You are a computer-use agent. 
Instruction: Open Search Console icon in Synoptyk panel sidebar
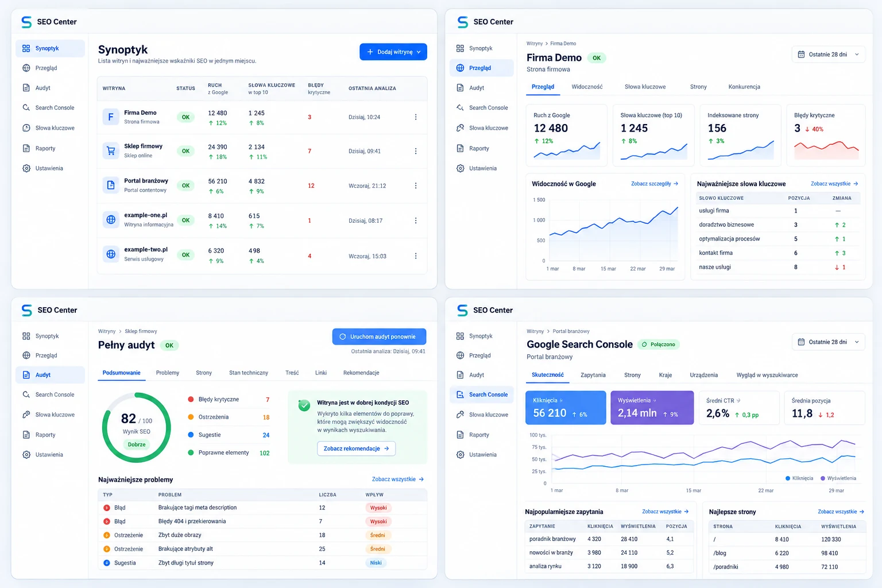pyautogui.click(x=26, y=107)
